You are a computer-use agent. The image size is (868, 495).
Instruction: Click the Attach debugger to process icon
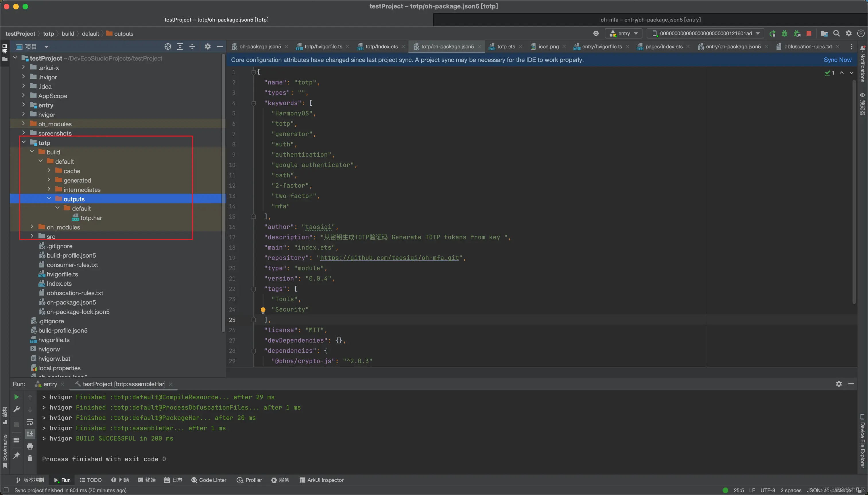point(797,33)
